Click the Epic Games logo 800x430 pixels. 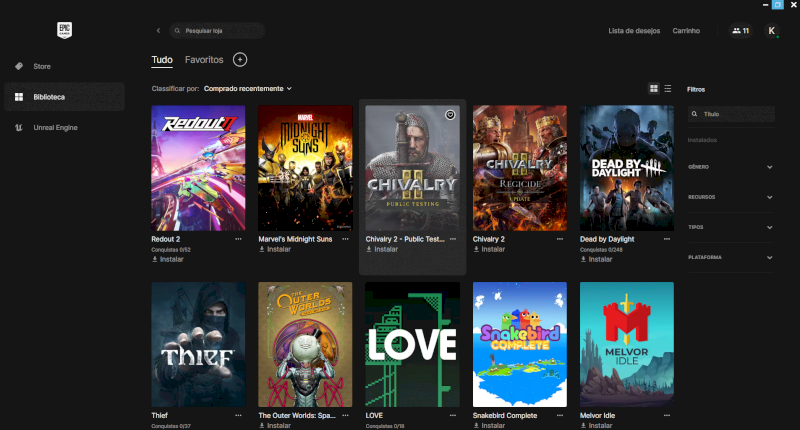point(64,30)
